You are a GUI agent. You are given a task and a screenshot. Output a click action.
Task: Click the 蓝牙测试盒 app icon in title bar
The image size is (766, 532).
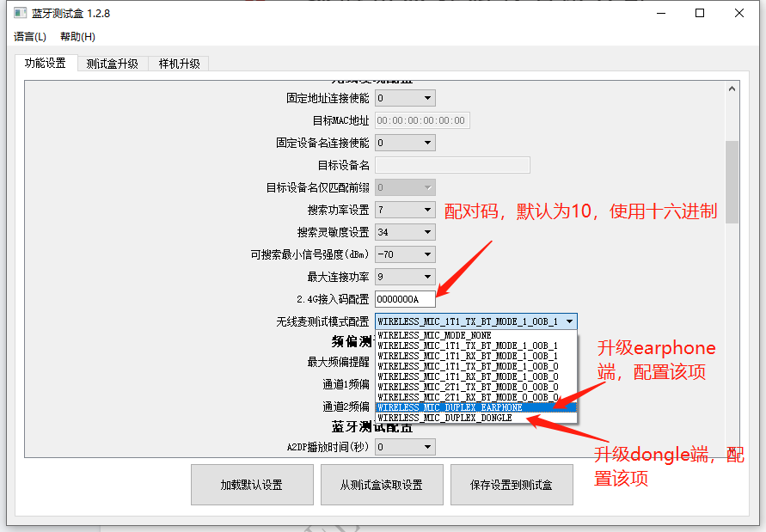click(20, 13)
